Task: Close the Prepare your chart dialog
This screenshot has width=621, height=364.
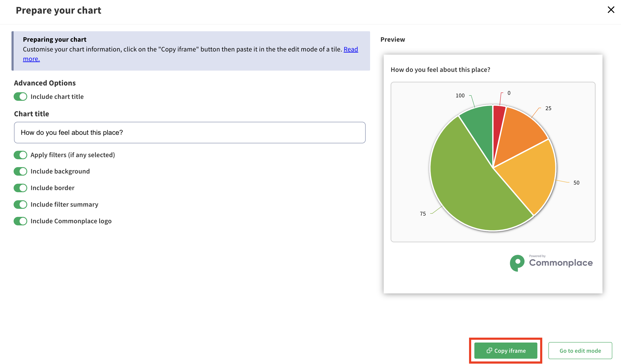Action: [611, 10]
